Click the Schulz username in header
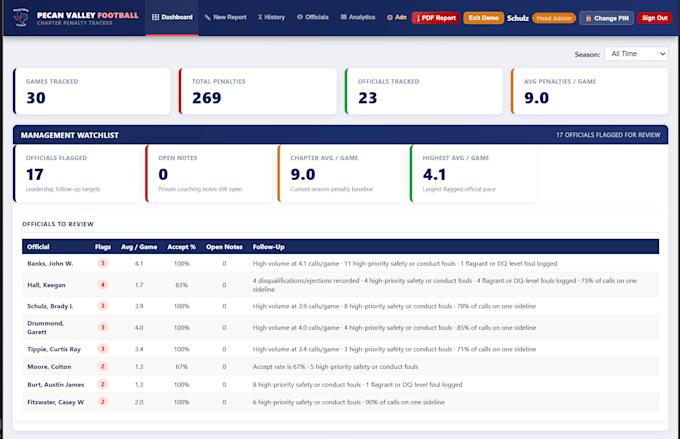680x439 pixels. [x=518, y=18]
